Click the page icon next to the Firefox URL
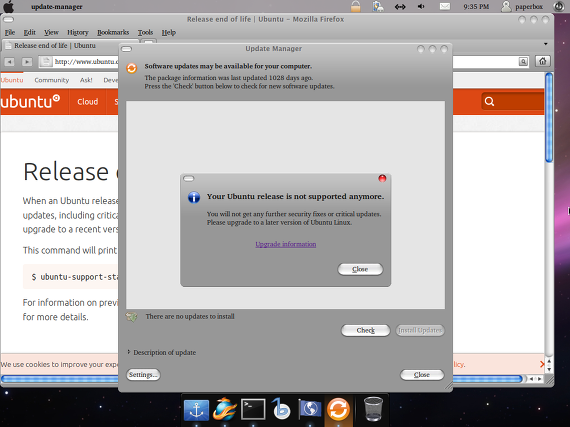This screenshot has width=570, height=427. coord(45,62)
